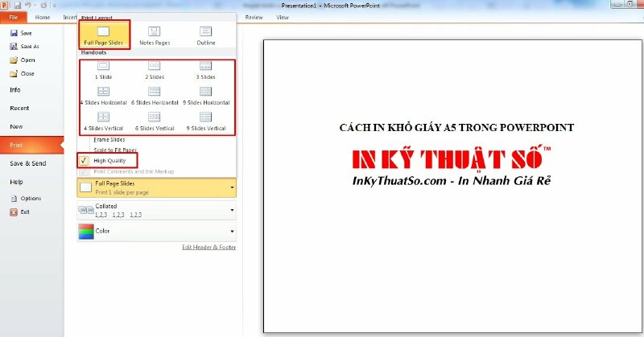
Task: Open the New section
Action: tap(16, 127)
